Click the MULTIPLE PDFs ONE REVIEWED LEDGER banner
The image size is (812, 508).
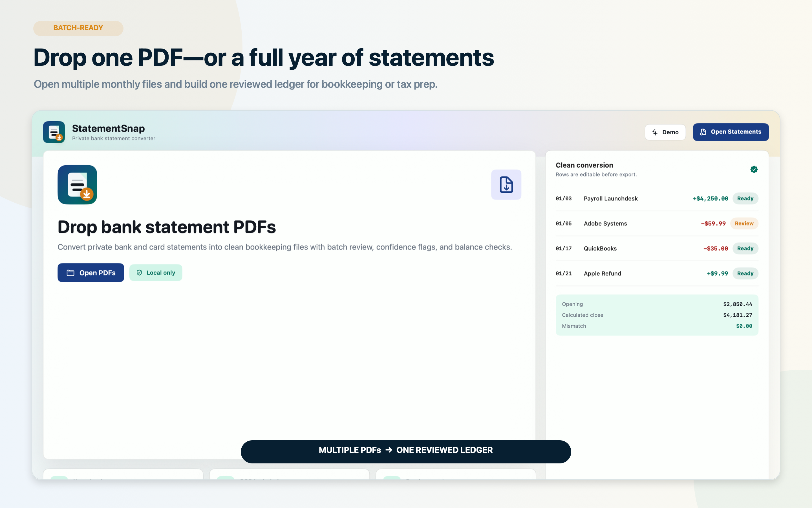[x=406, y=452]
